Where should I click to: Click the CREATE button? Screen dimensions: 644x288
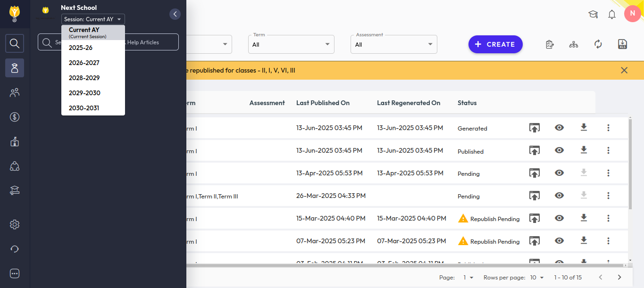(x=495, y=44)
